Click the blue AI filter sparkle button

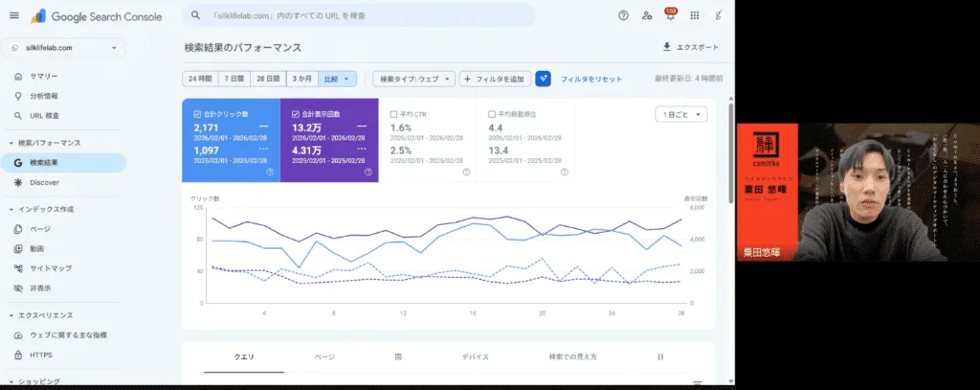(x=544, y=79)
